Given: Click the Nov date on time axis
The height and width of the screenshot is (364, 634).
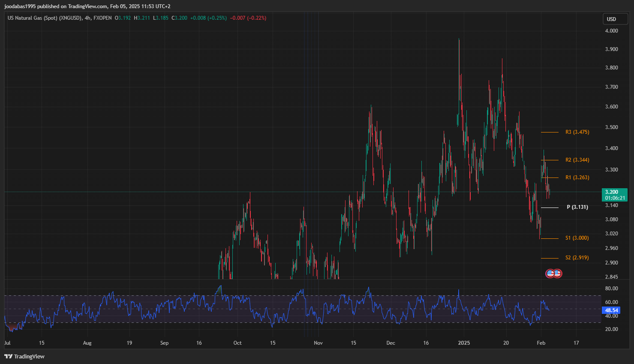Looking at the screenshot, I should [318, 343].
